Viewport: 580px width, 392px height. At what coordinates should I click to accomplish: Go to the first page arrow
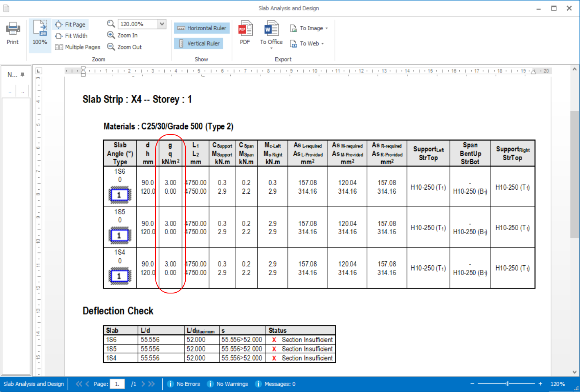point(79,384)
